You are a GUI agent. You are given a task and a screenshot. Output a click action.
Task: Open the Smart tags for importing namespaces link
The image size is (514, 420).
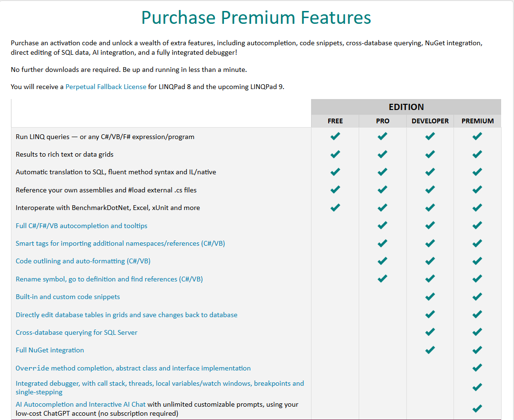click(120, 243)
